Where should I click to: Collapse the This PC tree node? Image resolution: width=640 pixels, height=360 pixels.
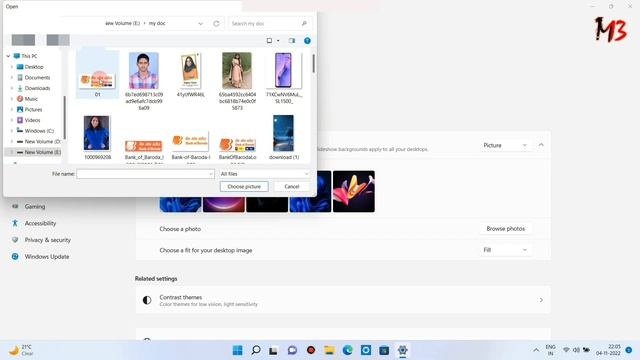coord(8,56)
